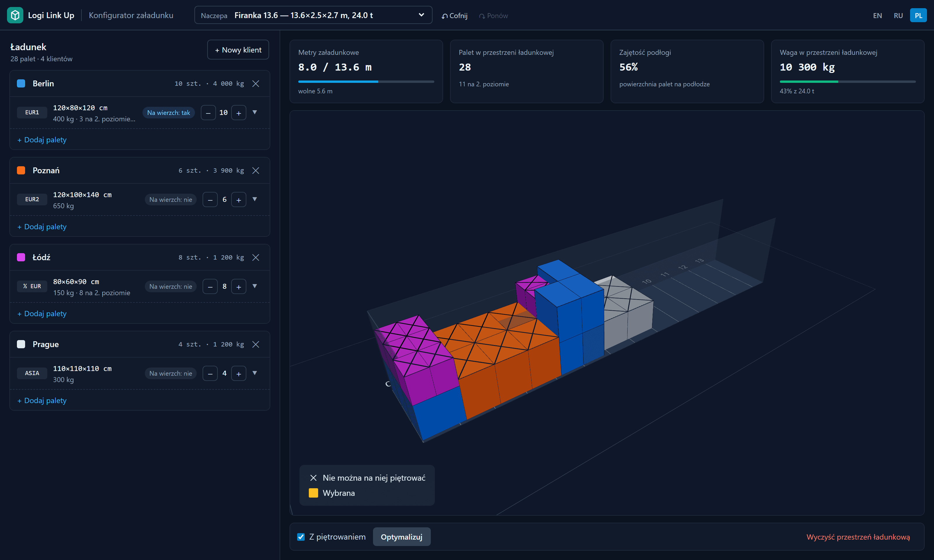Click Prague white color swatch

tap(21, 344)
